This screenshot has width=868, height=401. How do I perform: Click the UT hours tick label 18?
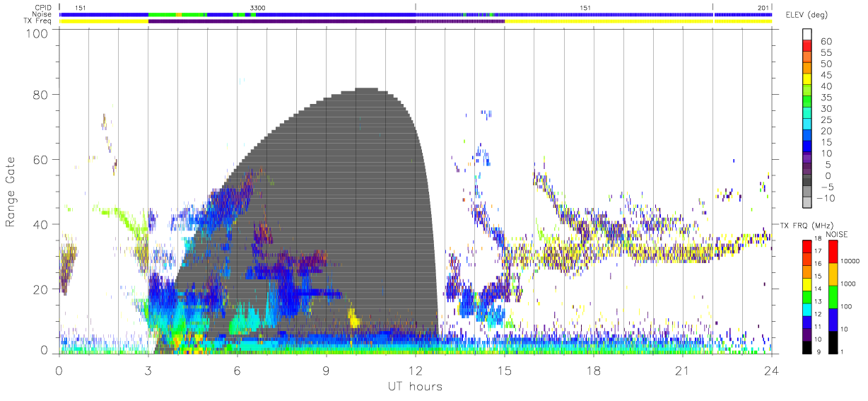click(x=594, y=370)
